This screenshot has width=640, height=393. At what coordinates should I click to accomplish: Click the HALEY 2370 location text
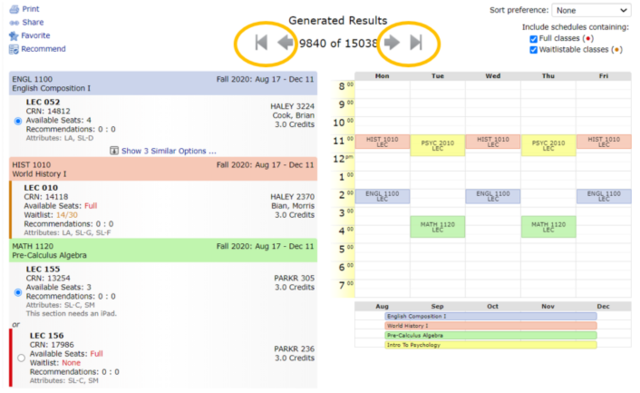pyautogui.click(x=292, y=197)
